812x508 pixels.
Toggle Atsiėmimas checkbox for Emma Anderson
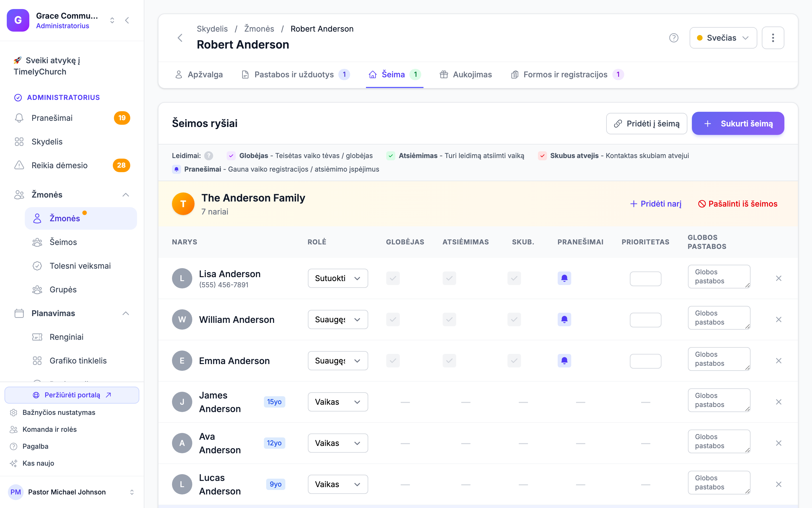[449, 361]
